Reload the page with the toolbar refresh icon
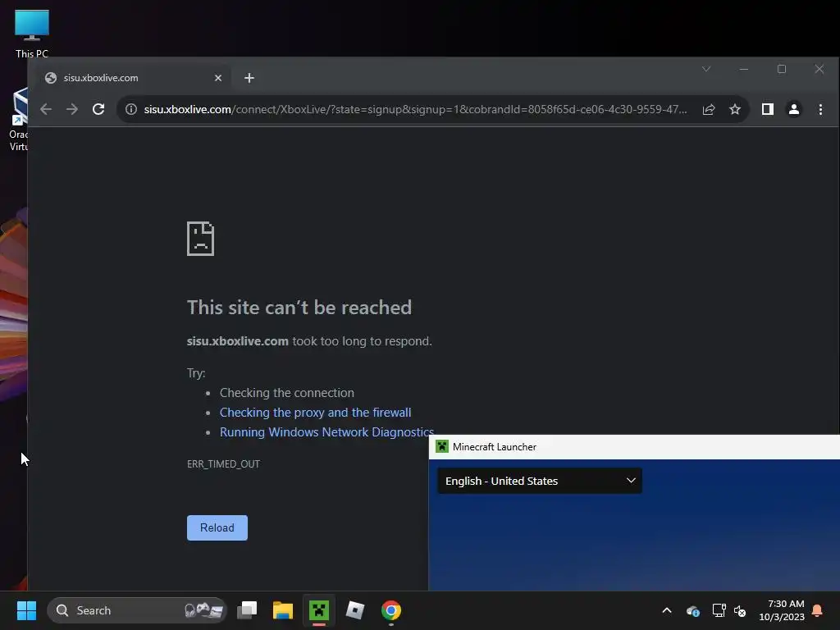This screenshot has height=630, width=840. [x=98, y=109]
